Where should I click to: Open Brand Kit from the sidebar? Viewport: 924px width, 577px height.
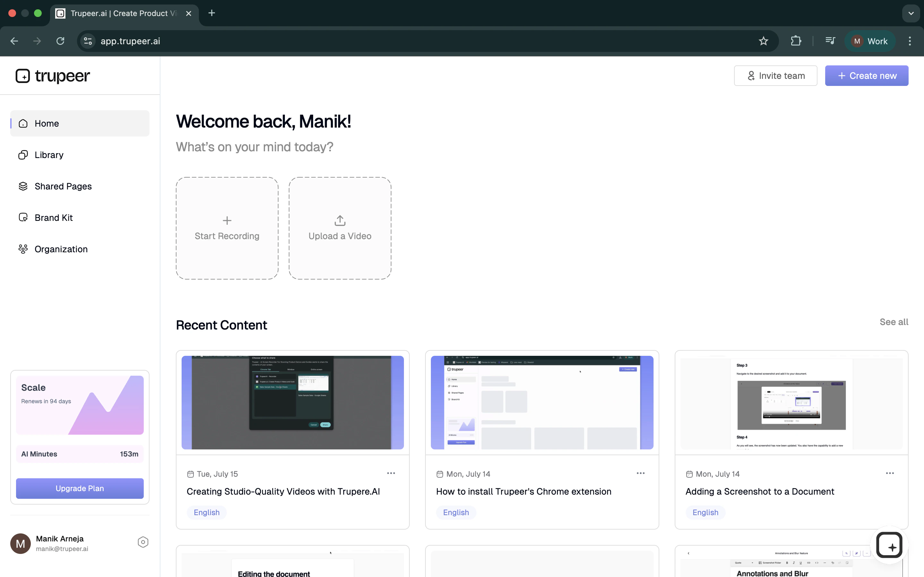[x=54, y=218]
